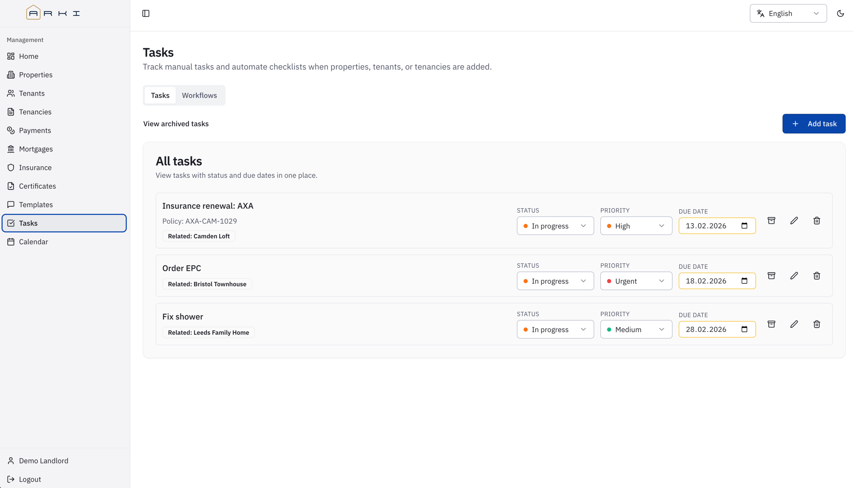Click the Home grid icon
This screenshot has width=868, height=488.
tap(11, 56)
